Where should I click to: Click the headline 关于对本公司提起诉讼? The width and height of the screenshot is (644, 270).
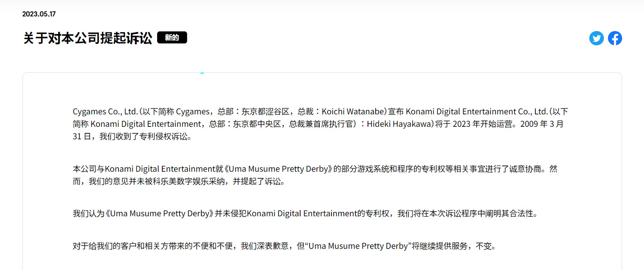pyautogui.click(x=88, y=38)
